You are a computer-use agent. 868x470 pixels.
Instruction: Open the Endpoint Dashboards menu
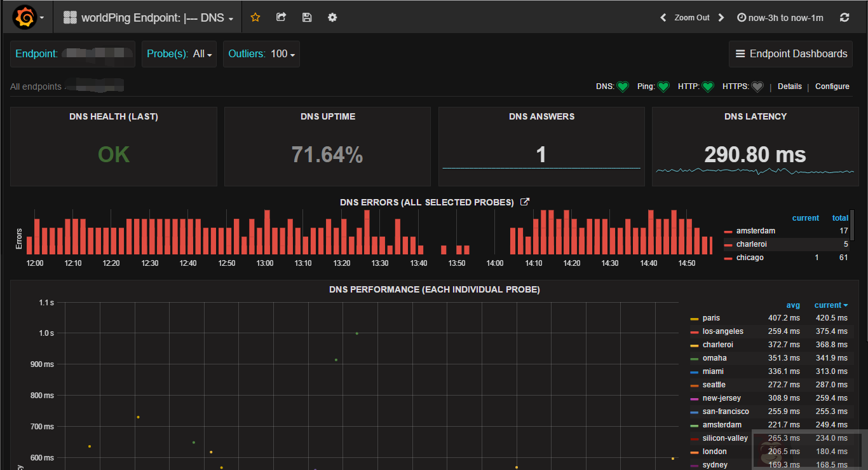click(x=791, y=54)
